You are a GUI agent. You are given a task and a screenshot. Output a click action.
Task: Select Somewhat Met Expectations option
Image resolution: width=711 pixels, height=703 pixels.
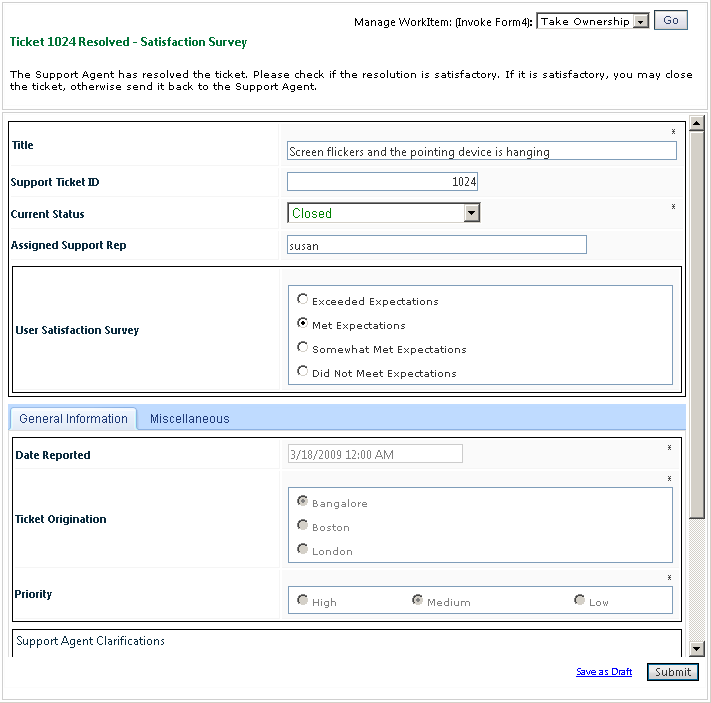(x=303, y=347)
